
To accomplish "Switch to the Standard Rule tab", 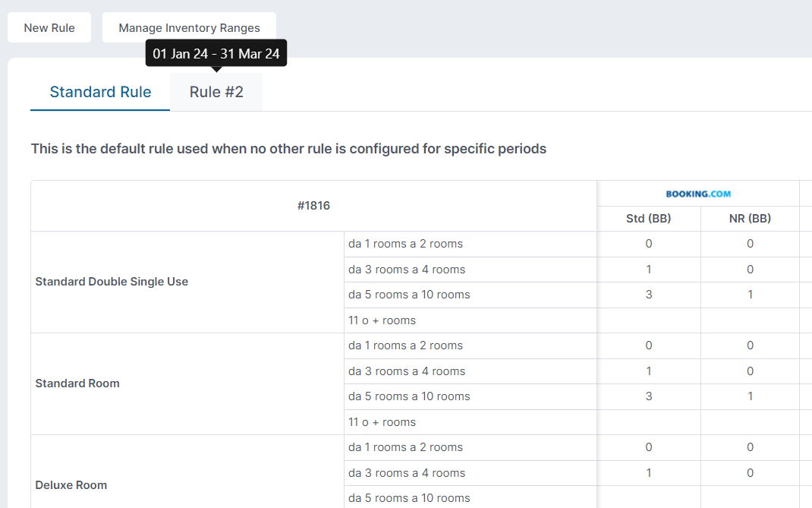I will tap(100, 92).
